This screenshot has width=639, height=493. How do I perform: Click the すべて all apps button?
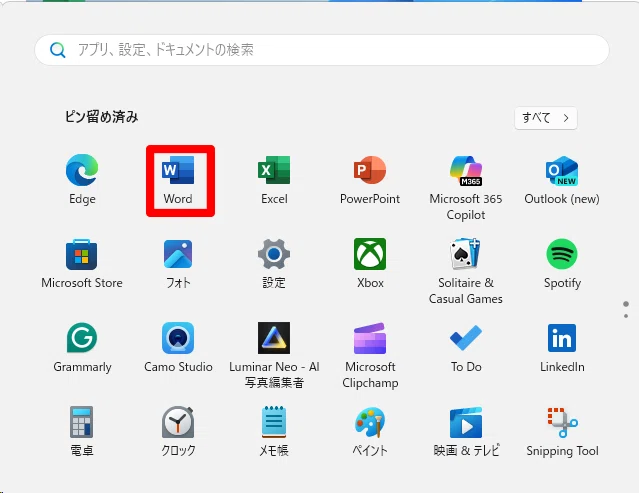click(x=546, y=118)
